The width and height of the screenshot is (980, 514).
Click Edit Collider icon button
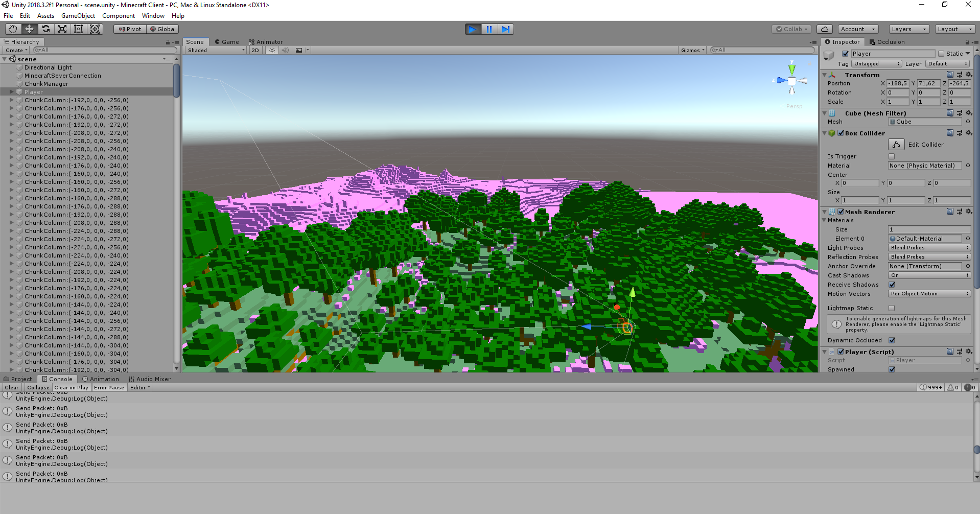tap(896, 145)
